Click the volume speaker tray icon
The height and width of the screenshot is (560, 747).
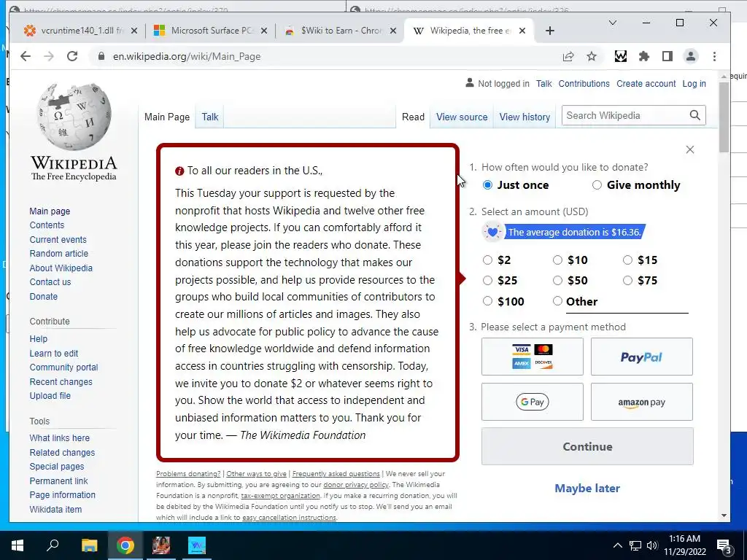click(x=652, y=545)
